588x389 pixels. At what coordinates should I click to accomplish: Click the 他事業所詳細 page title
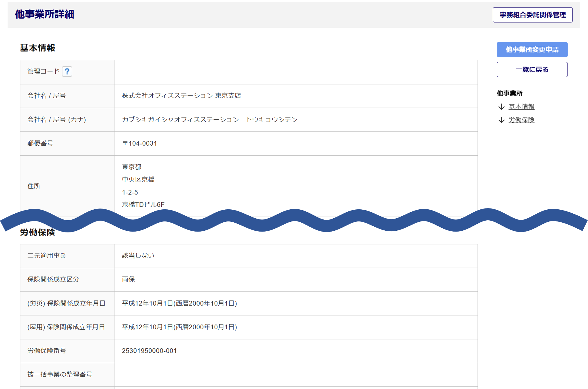tap(45, 14)
